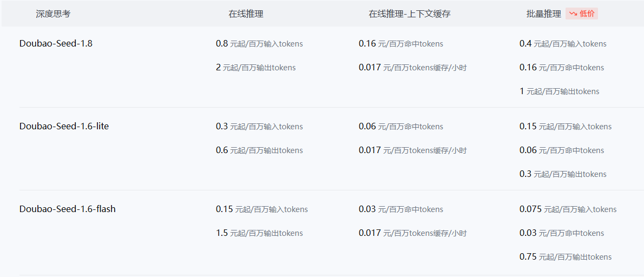Image resolution: width=644 pixels, height=277 pixels.
Task: Click Doubao-Seed-1.8 batch output price 1元
Action: point(560,91)
